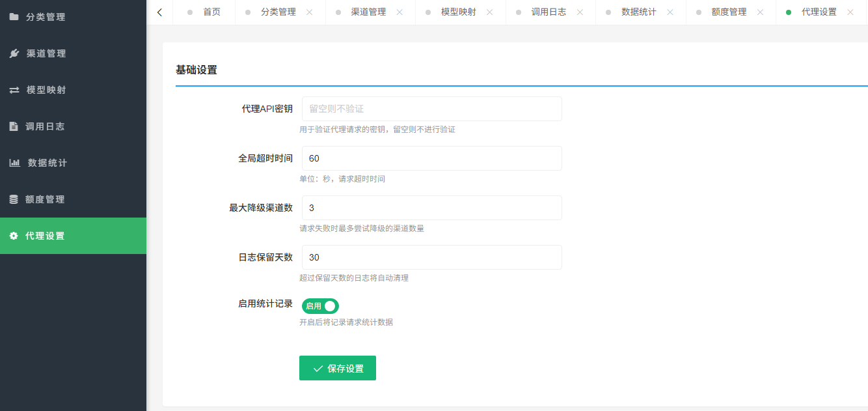Click the 日志保留天数 field label
Screen dimensions: 868x411
tap(265, 257)
